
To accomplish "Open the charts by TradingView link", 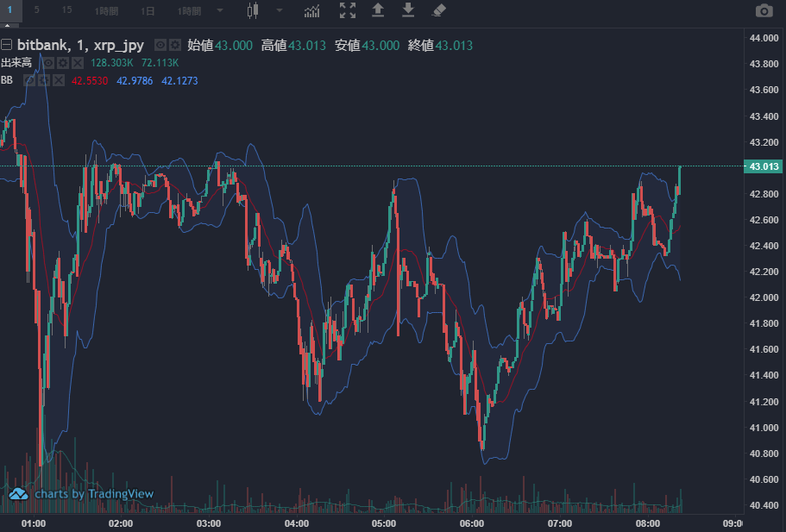I will [x=82, y=494].
